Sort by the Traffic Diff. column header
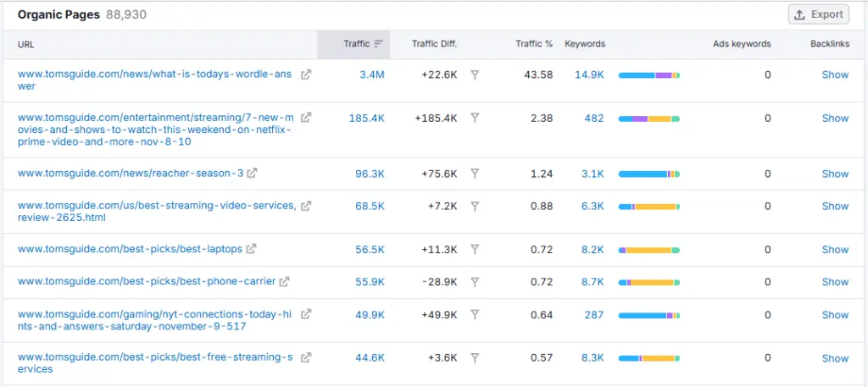The image size is (868, 387). pyautogui.click(x=434, y=44)
